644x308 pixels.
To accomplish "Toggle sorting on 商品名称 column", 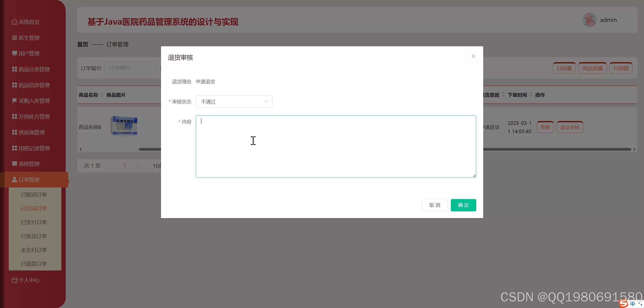I will (x=102, y=95).
